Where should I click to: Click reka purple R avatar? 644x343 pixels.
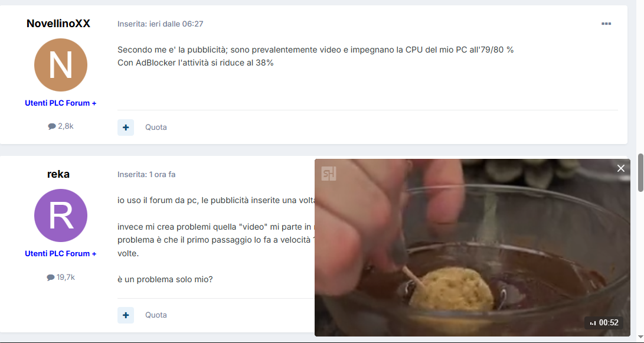click(x=61, y=215)
